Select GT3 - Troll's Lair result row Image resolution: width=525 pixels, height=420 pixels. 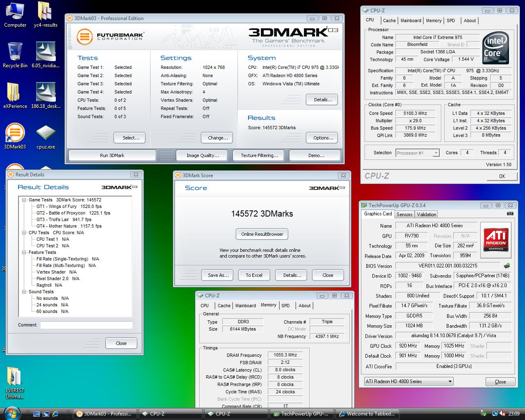(64, 219)
